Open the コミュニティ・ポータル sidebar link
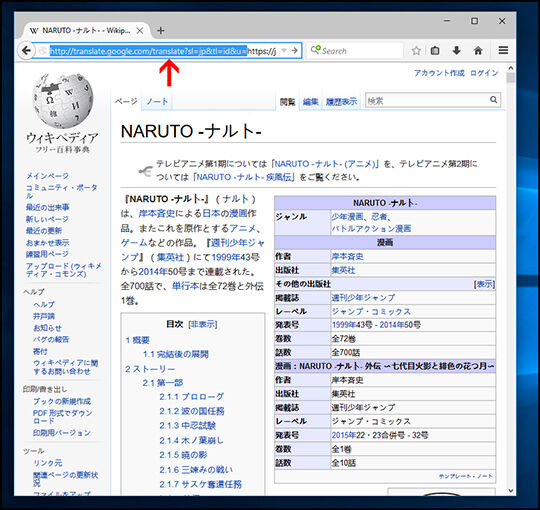Image resolution: width=540 pixels, height=510 pixels. pos(62,191)
